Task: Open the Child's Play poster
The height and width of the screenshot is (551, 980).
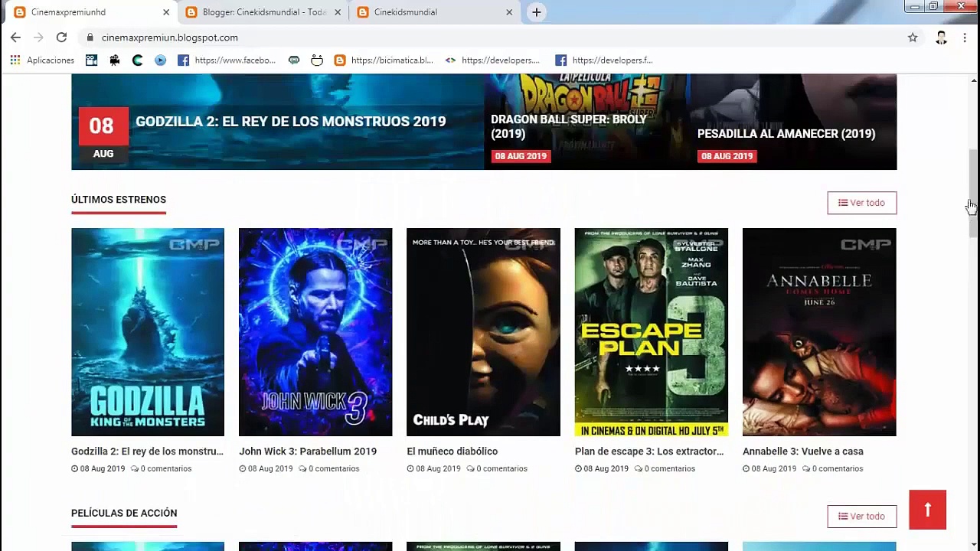Action: pos(483,332)
